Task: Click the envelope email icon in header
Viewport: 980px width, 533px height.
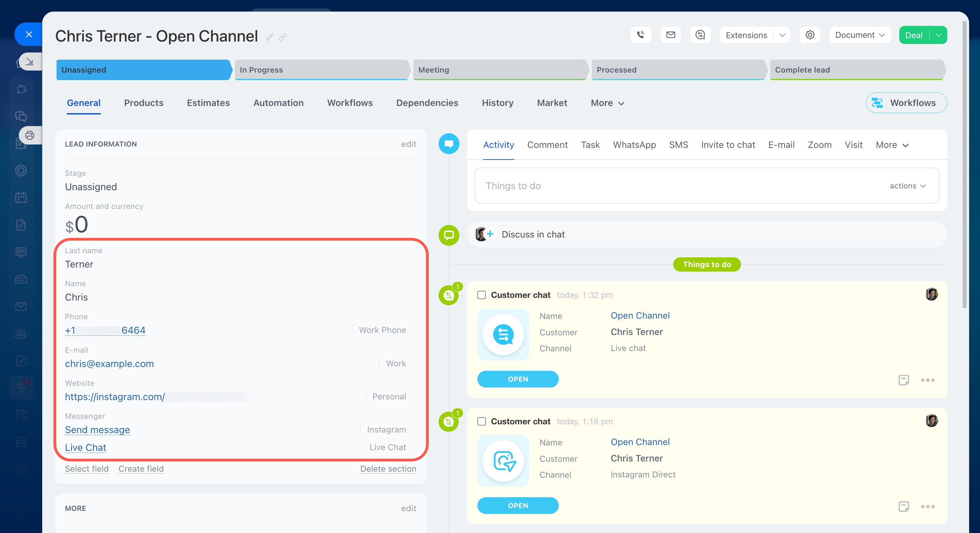Action: [x=670, y=35]
